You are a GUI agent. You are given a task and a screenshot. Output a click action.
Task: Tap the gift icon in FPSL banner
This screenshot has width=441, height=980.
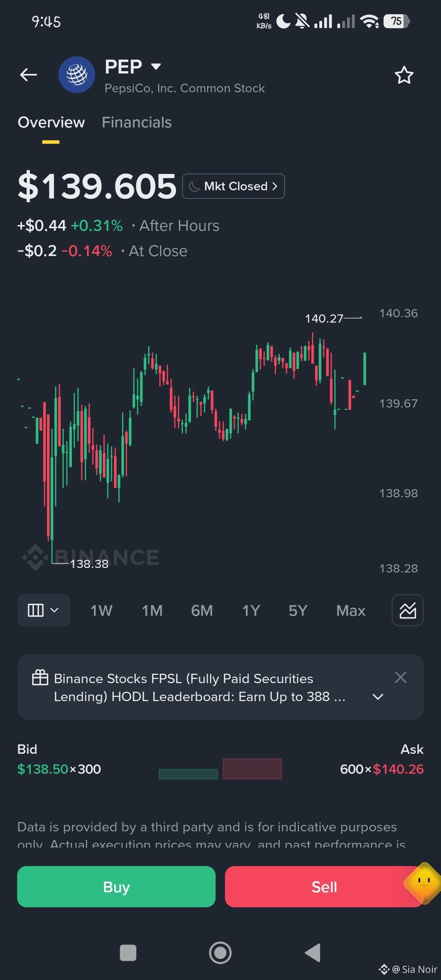pos(40,677)
